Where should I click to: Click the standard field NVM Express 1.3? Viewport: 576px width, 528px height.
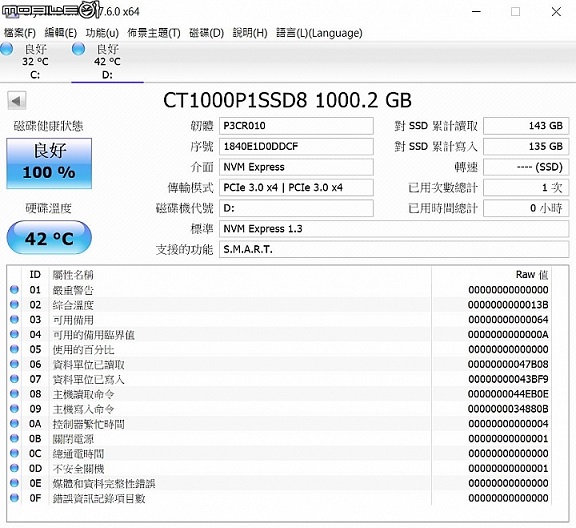pos(394,229)
